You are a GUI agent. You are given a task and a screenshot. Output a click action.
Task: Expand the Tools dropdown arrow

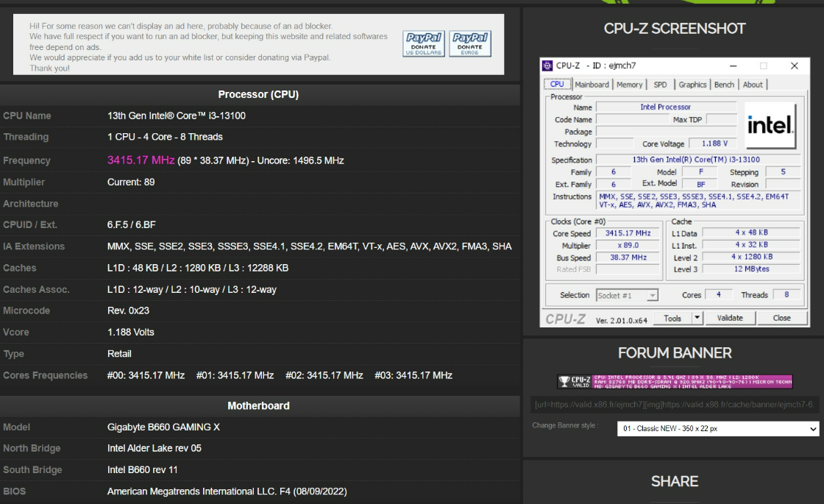click(x=697, y=318)
